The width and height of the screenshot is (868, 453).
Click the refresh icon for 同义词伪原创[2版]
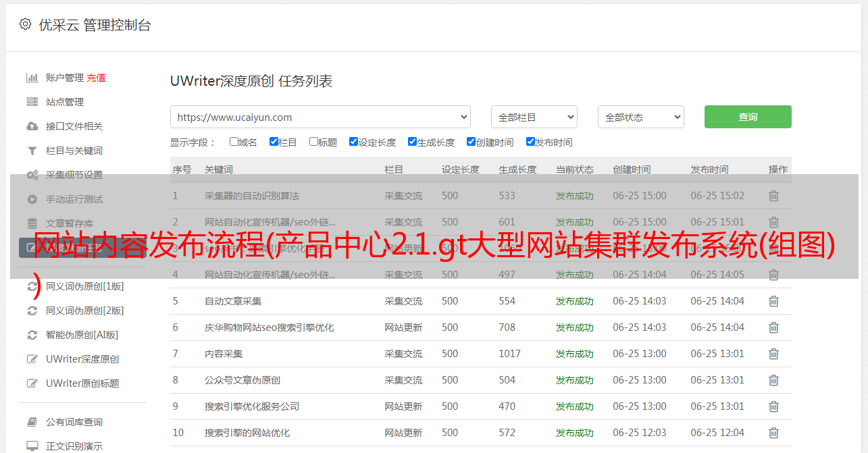pos(32,311)
